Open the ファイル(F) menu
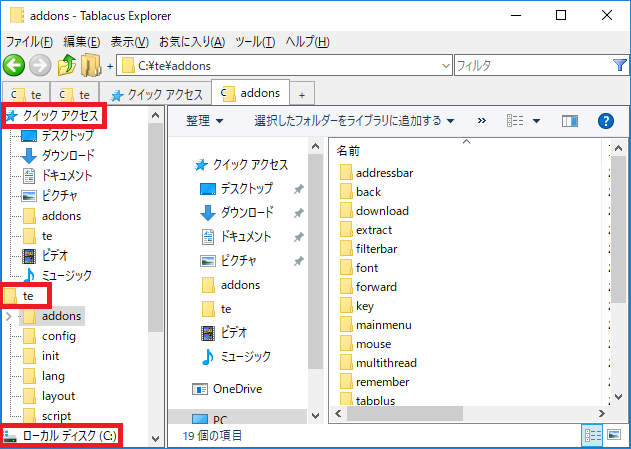Screen dimensions: 631x449 pos(29,41)
